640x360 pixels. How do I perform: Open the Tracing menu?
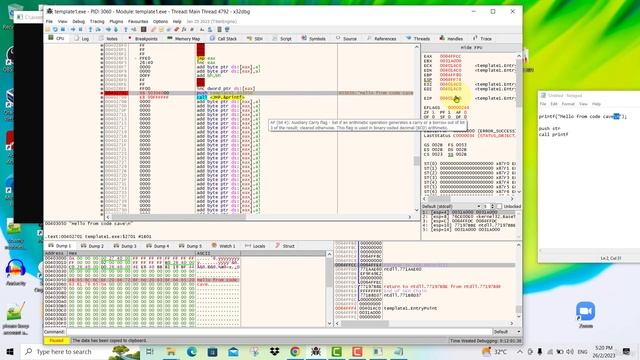pos(97,21)
